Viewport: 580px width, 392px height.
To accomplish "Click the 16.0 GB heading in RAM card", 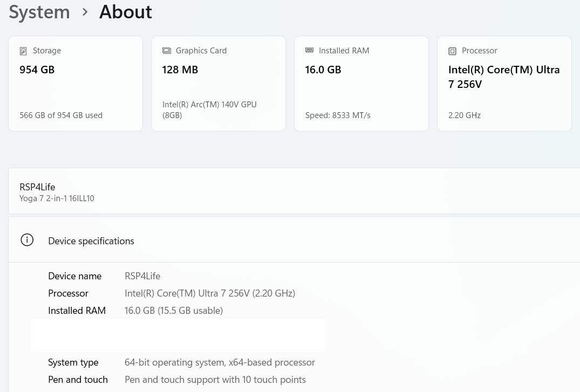I will pyautogui.click(x=323, y=70).
